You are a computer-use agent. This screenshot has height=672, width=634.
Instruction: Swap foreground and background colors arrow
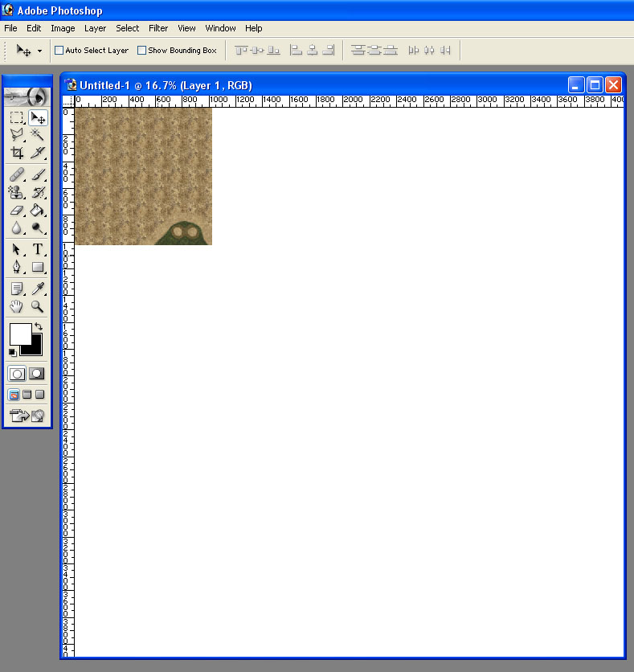(39, 326)
